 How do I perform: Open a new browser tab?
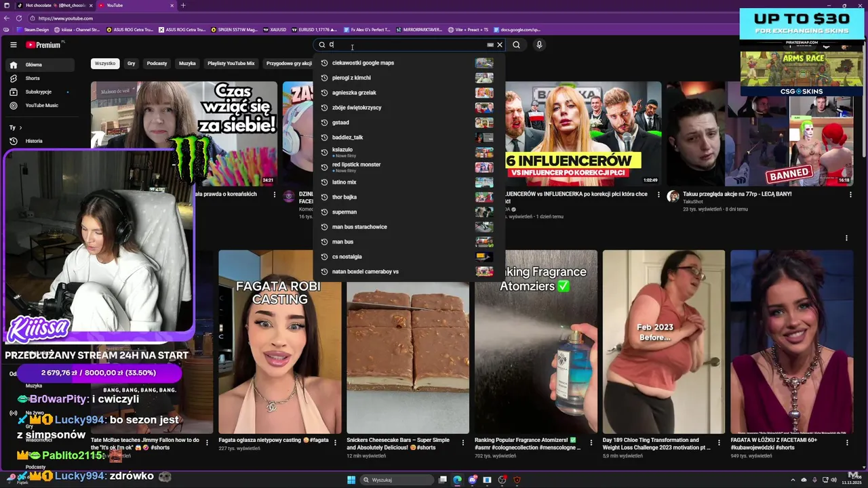(x=183, y=5)
